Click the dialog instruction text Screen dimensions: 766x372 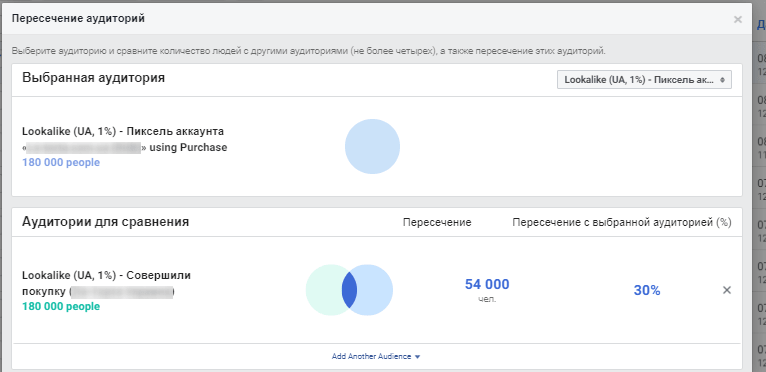pos(309,51)
